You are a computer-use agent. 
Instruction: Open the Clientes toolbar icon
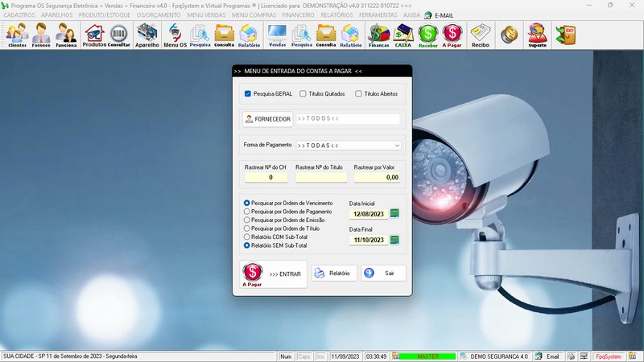(17, 35)
